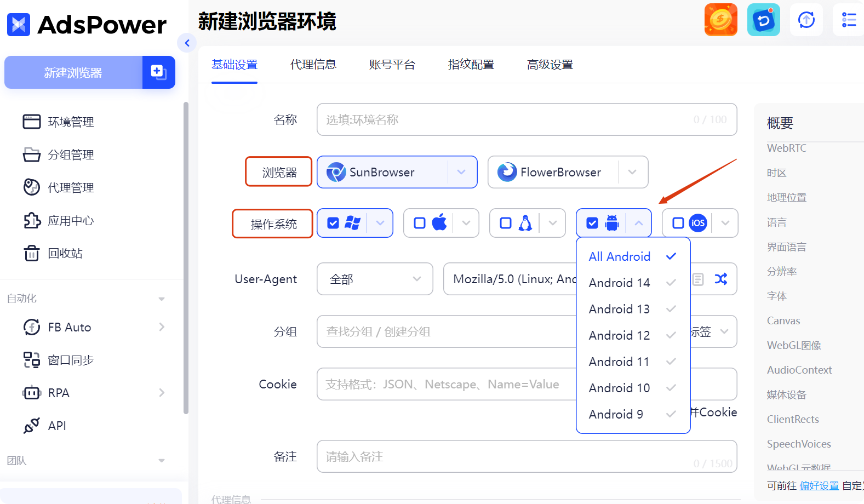Switch to the 高级设置 tab
The width and height of the screenshot is (864, 504).
coord(550,65)
